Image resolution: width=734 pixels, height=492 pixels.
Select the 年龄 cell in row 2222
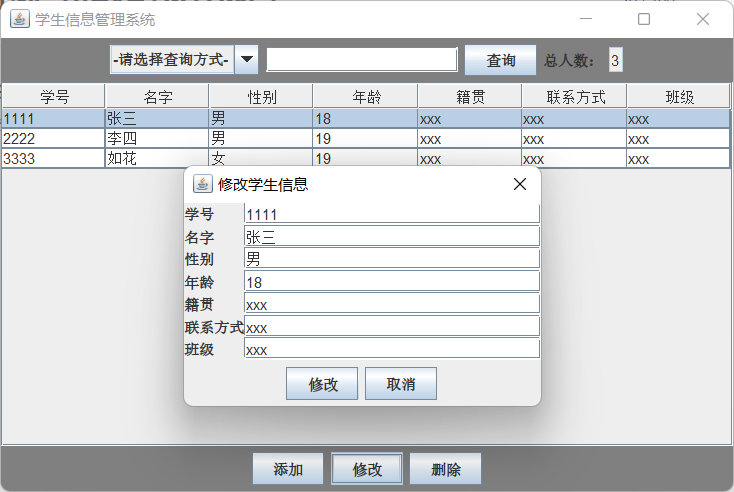click(365, 139)
